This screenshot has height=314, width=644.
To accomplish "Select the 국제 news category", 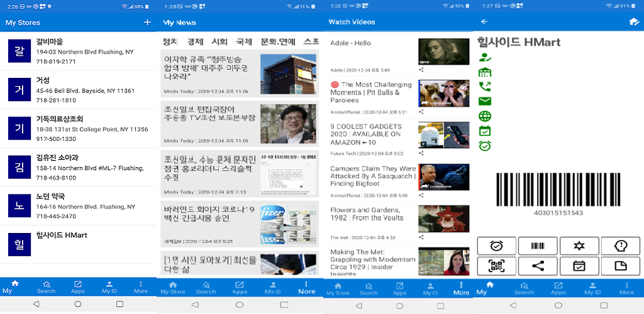I will [x=244, y=41].
